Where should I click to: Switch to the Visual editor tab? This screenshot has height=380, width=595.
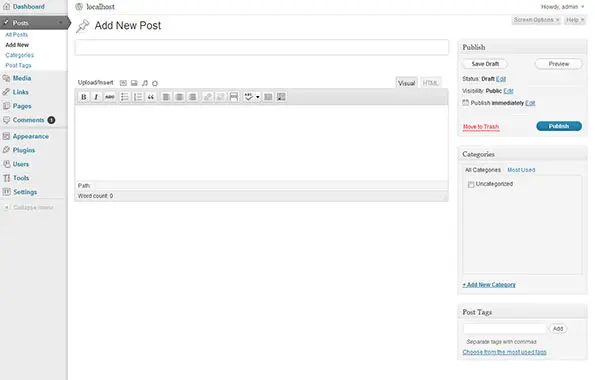pos(406,83)
